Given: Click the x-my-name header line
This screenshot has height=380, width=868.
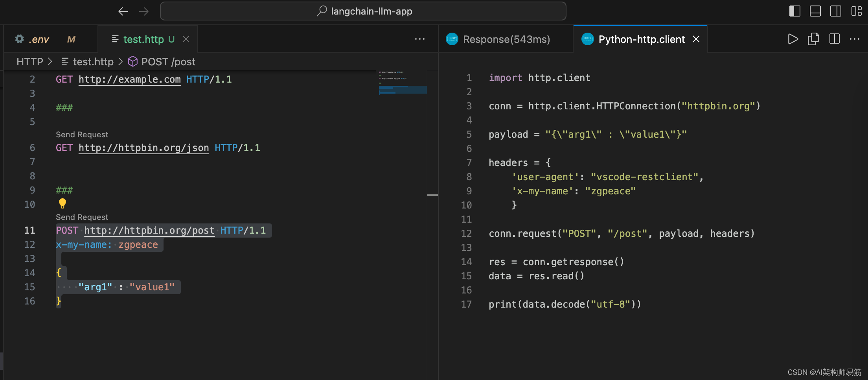Looking at the screenshot, I should (x=107, y=245).
